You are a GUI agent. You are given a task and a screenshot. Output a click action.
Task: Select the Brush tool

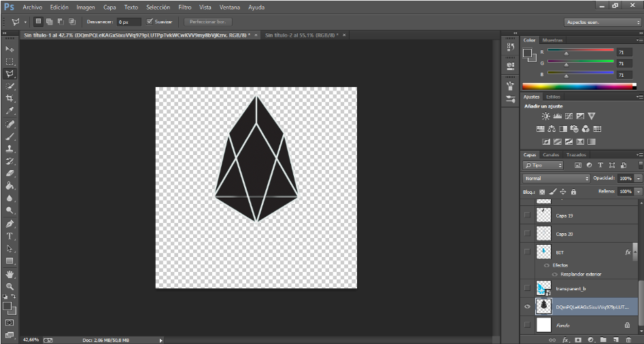10,136
